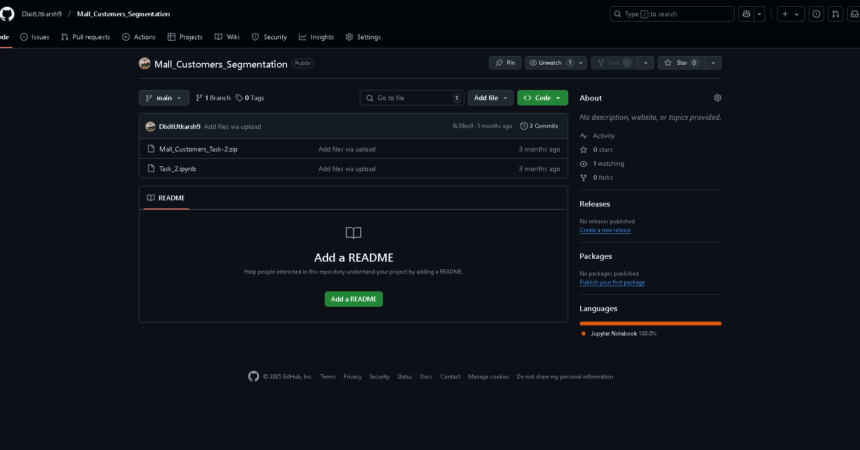860x450 pixels.
Task: Switch to the Projects tab
Action: click(x=185, y=37)
